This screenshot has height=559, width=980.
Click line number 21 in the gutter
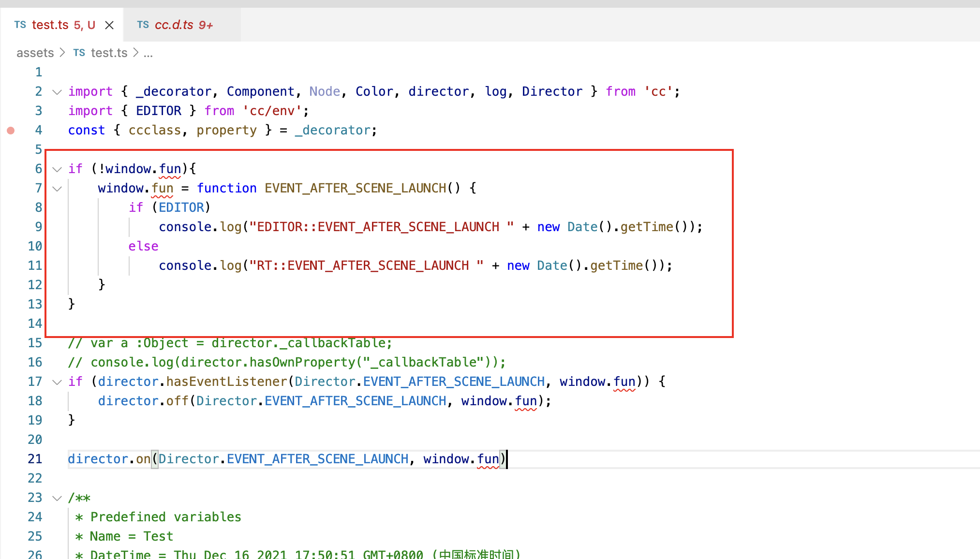point(35,459)
